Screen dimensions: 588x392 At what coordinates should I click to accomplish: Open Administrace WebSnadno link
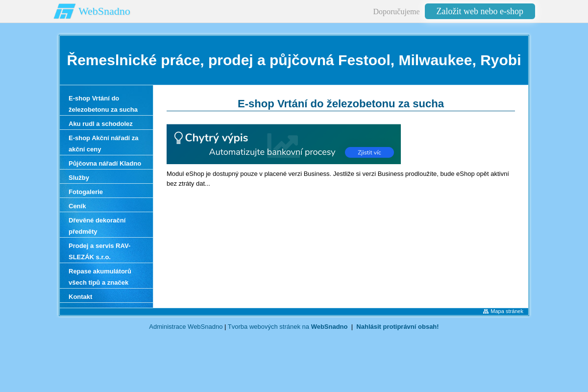coord(186,326)
